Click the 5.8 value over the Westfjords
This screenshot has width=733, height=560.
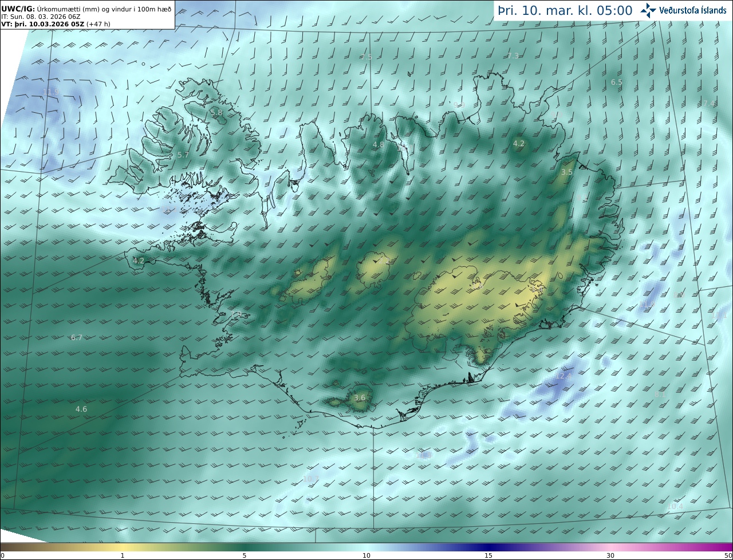click(216, 113)
